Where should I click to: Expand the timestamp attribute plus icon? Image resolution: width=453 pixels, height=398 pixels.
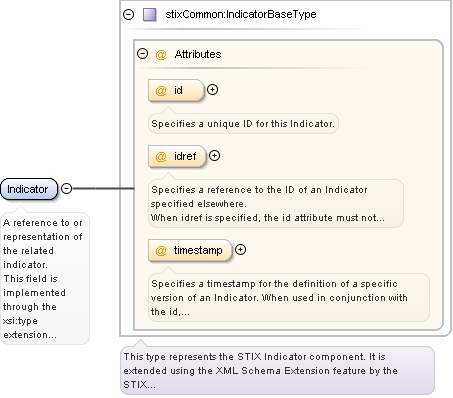coord(240,250)
